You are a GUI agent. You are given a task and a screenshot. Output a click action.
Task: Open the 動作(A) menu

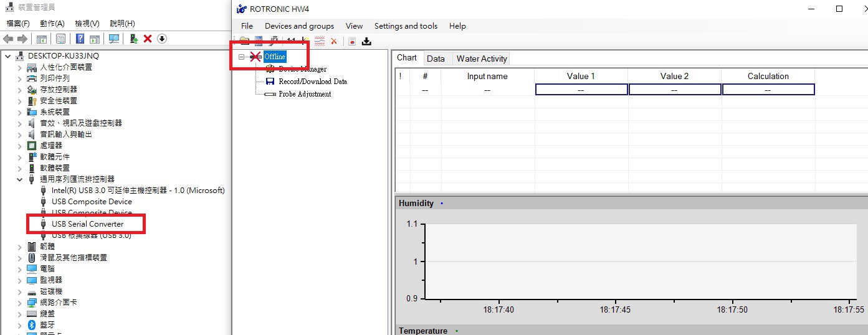point(52,23)
